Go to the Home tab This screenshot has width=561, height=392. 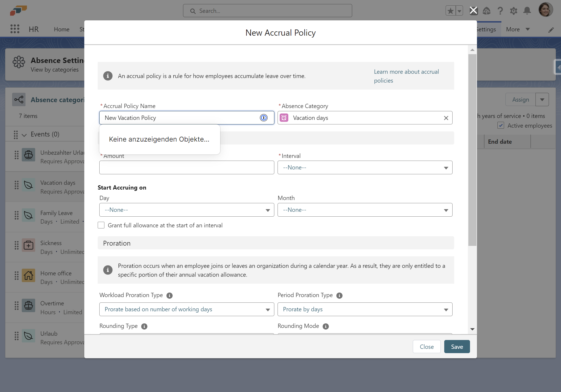(x=61, y=29)
